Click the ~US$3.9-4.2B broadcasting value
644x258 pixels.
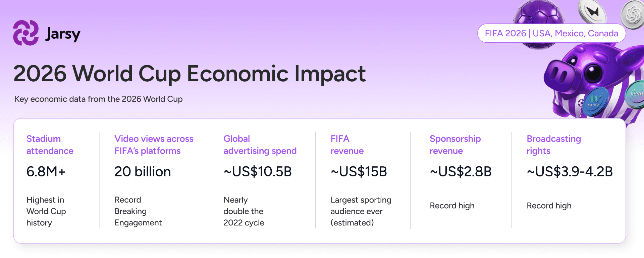click(x=570, y=172)
